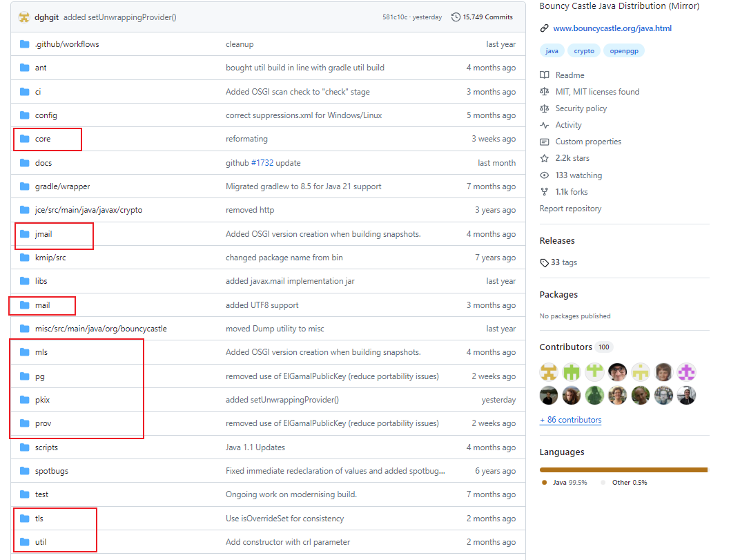The image size is (740, 560).
Task: Open latest commit message added setUnwrappingProvider()
Action: point(120,17)
